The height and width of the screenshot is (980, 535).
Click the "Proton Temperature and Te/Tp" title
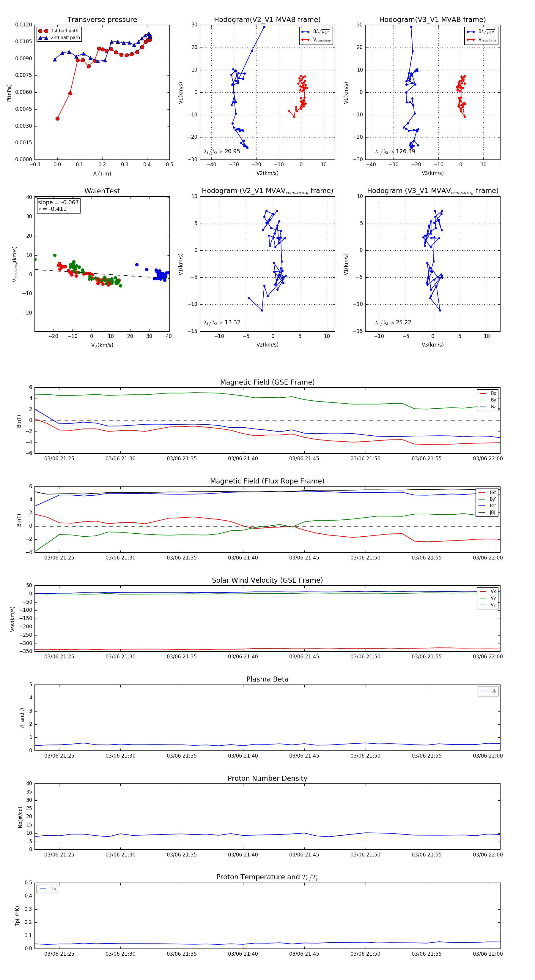[x=267, y=877]
